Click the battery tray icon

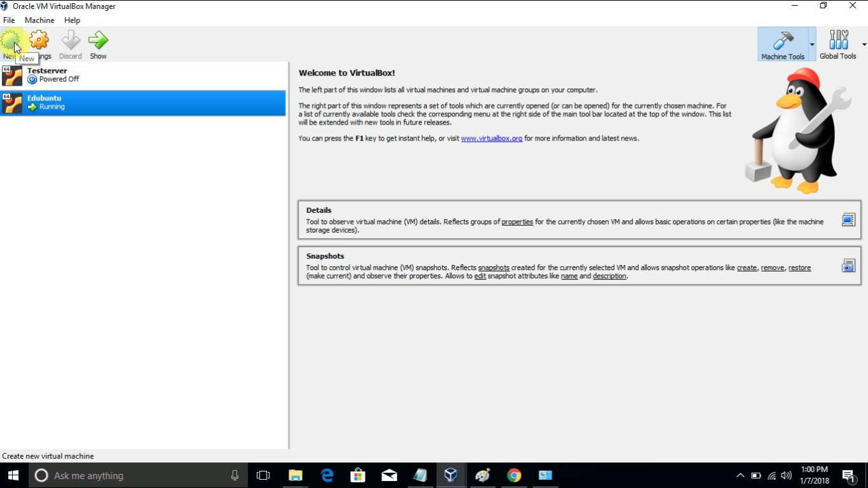756,475
